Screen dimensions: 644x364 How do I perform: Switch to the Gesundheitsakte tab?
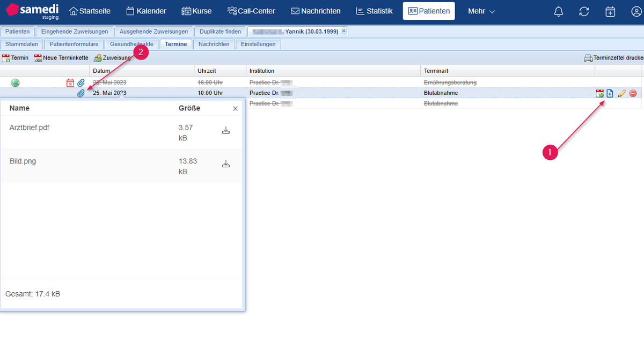(x=131, y=44)
